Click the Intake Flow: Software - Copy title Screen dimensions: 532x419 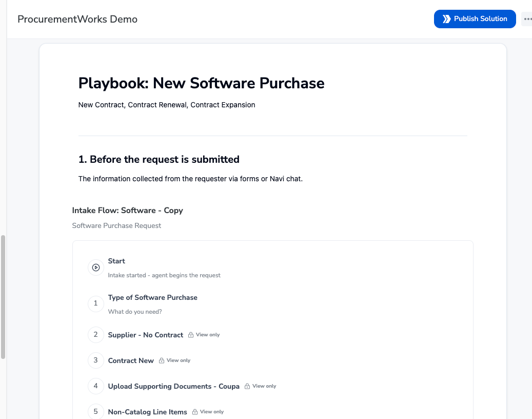128,211
